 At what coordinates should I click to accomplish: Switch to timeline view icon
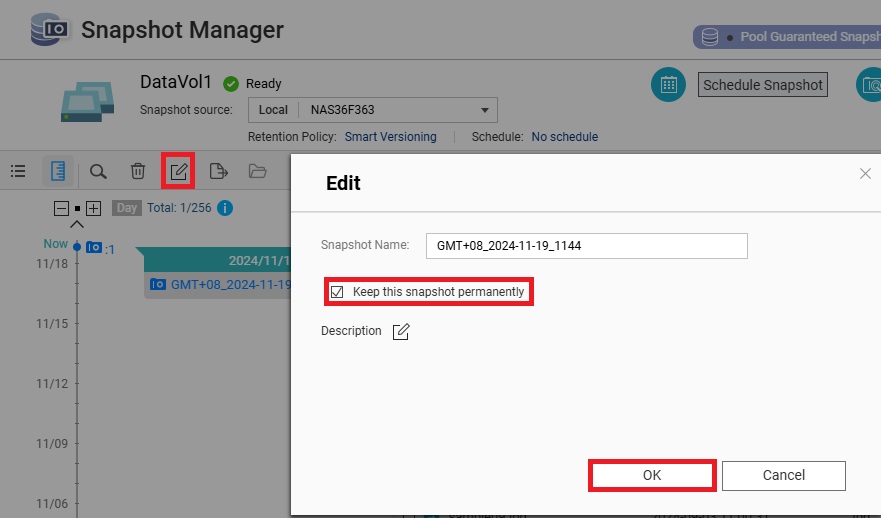tap(58, 171)
